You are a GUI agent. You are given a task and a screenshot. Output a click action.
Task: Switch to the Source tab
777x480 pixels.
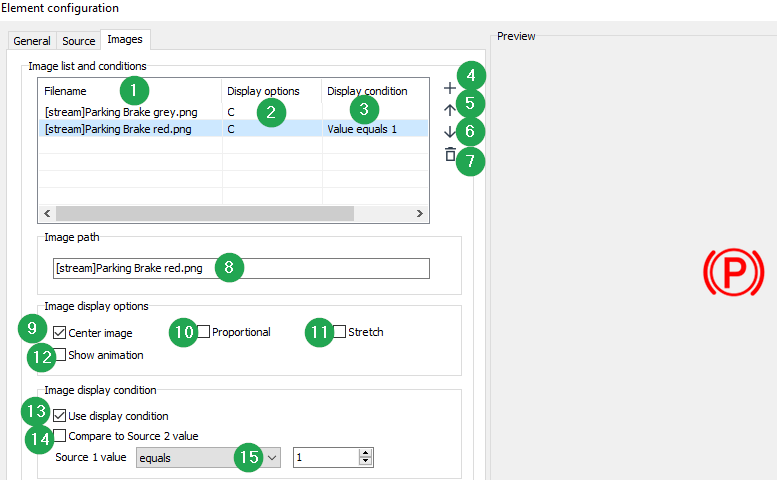pyautogui.click(x=79, y=41)
